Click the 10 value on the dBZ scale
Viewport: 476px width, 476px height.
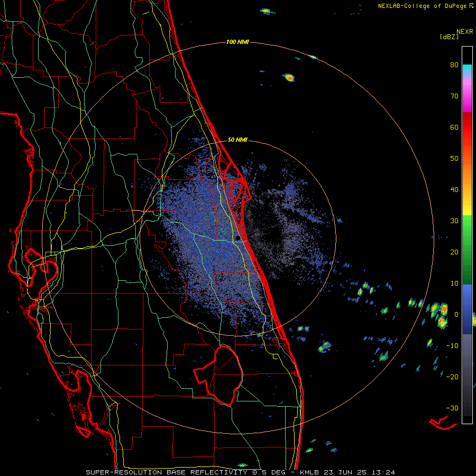454,283
